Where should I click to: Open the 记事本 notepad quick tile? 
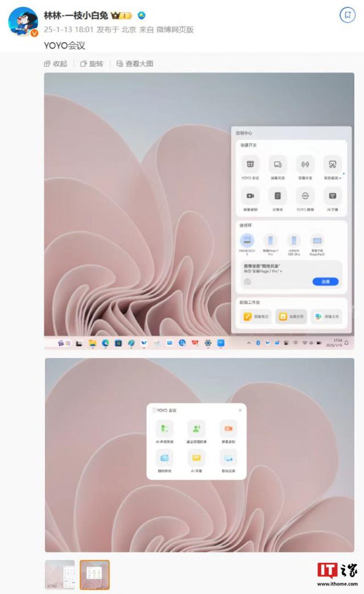click(x=278, y=196)
